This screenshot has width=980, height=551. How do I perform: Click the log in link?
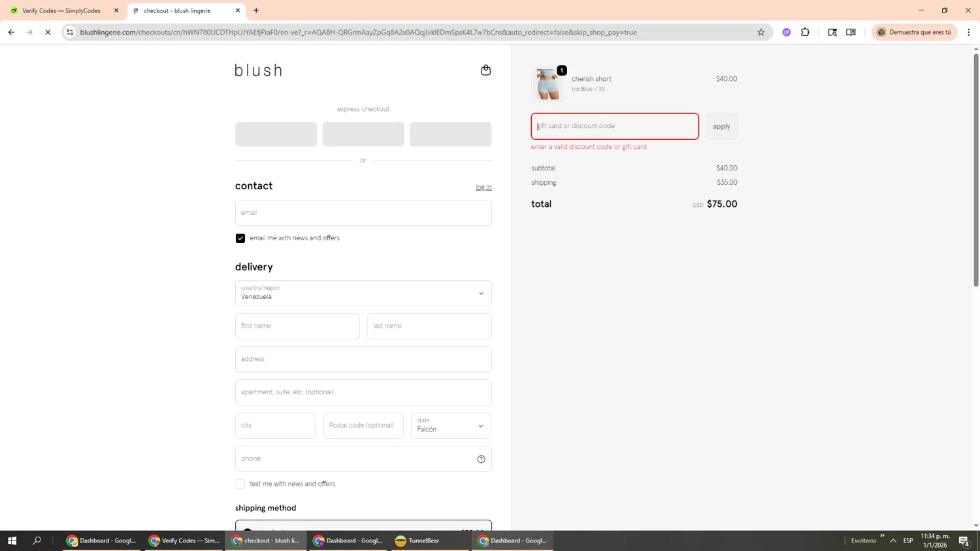click(x=483, y=187)
